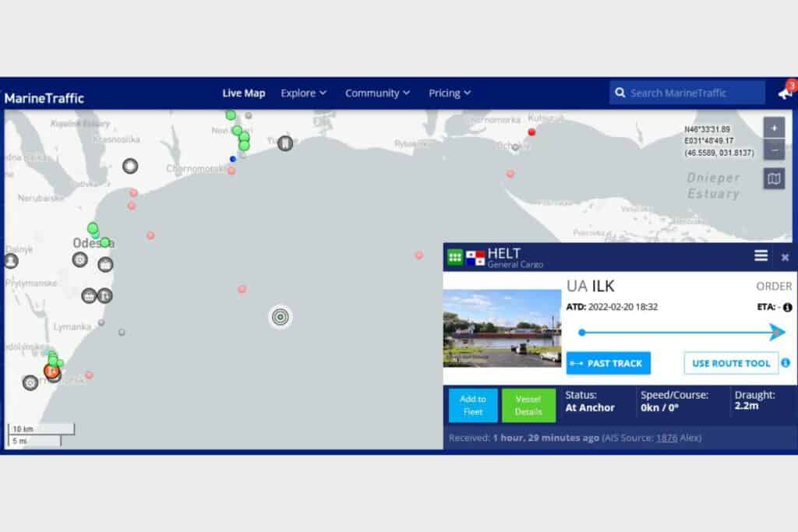Click the UA ILK departure port
Image resolution: width=798 pixels, height=532 pixels.
[x=591, y=287]
